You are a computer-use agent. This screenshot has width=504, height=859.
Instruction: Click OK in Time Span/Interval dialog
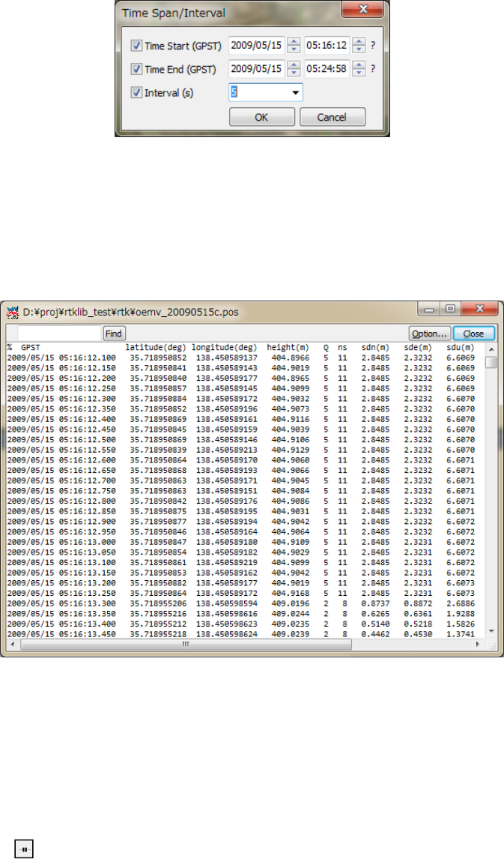(x=261, y=117)
